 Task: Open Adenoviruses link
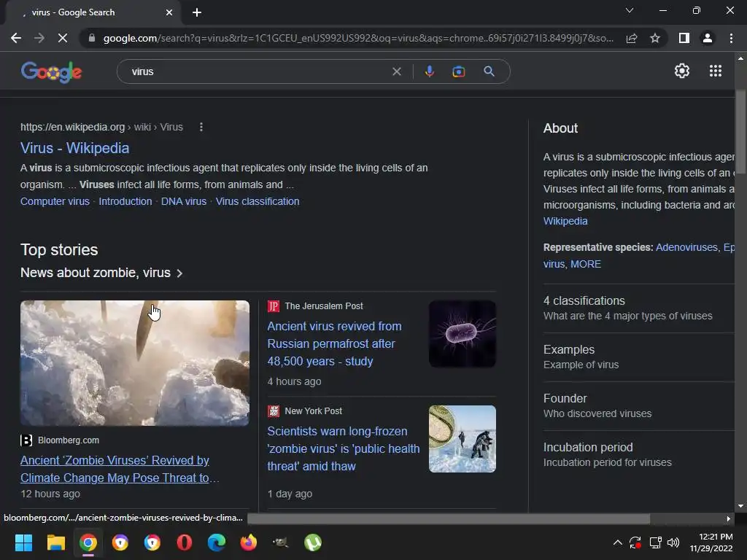click(x=686, y=247)
